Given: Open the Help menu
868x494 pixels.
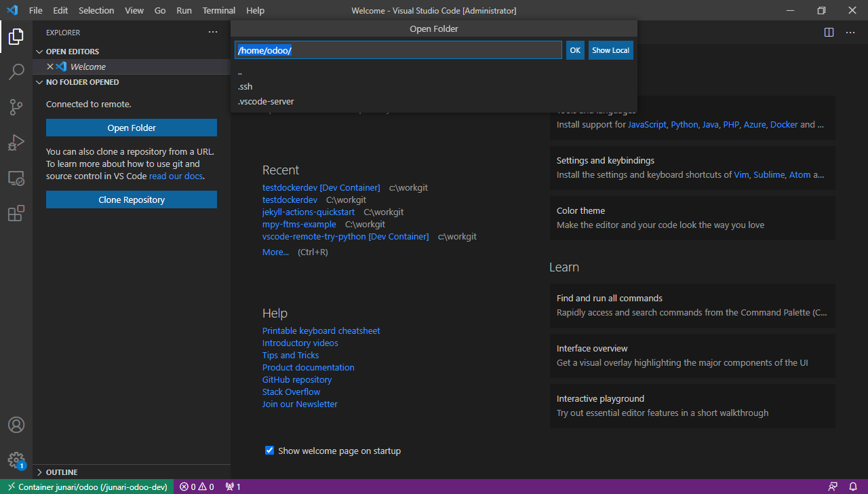Looking at the screenshot, I should click(255, 10).
